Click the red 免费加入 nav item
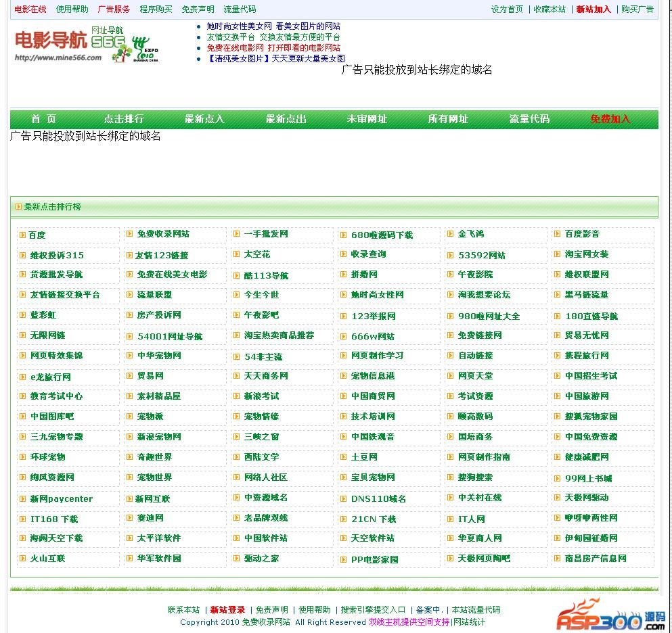This screenshot has width=672, height=633. [x=610, y=119]
